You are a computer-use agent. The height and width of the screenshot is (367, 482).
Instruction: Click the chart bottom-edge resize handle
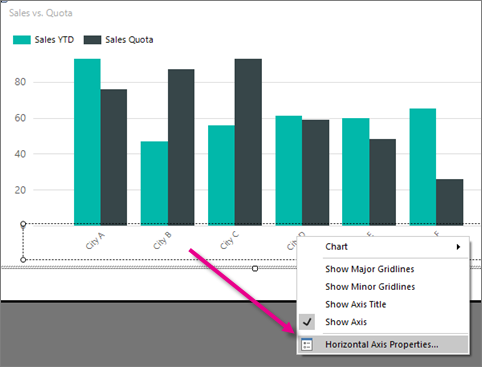(x=255, y=268)
